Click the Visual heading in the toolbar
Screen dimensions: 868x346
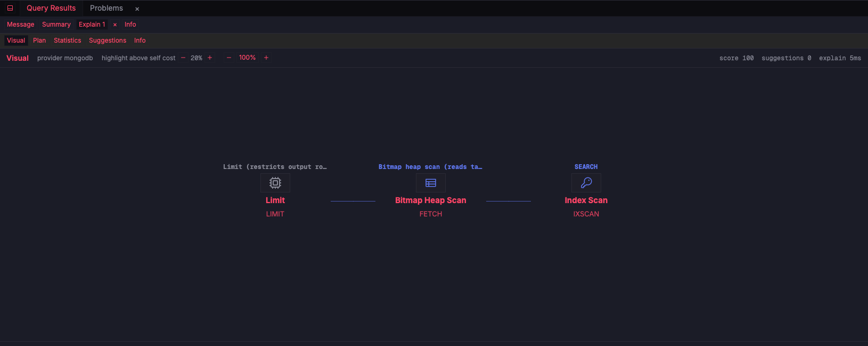(18, 58)
